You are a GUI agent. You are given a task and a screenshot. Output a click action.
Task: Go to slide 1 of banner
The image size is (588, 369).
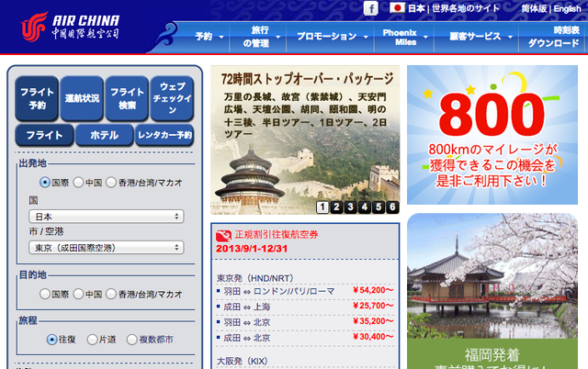pyautogui.click(x=322, y=207)
